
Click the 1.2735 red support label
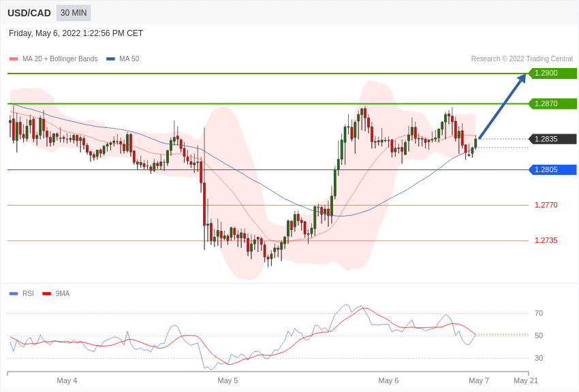[546, 240]
